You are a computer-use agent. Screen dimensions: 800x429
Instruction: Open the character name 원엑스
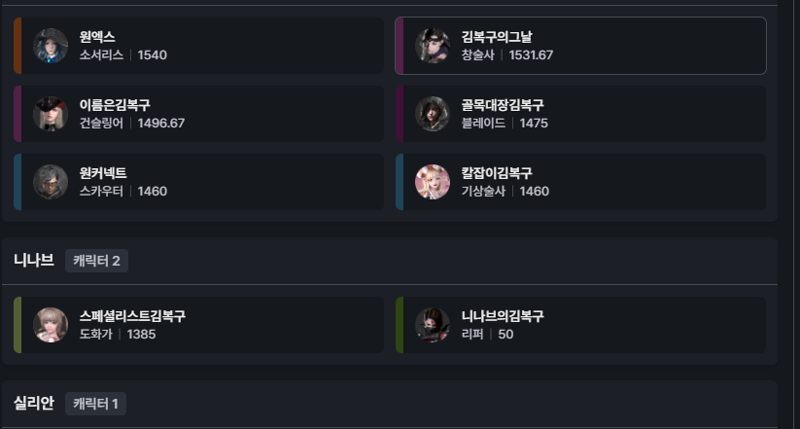point(97,37)
